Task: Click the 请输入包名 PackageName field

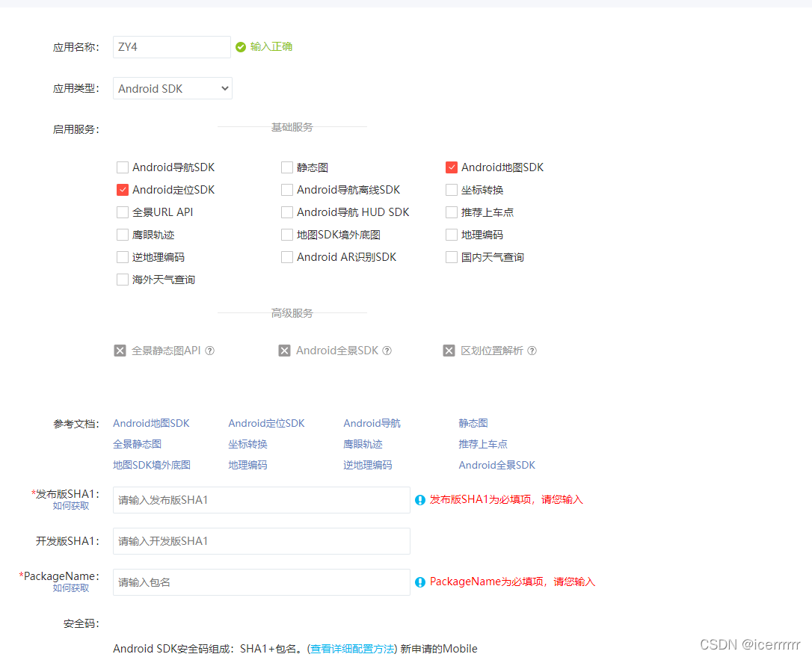Action: [x=261, y=582]
